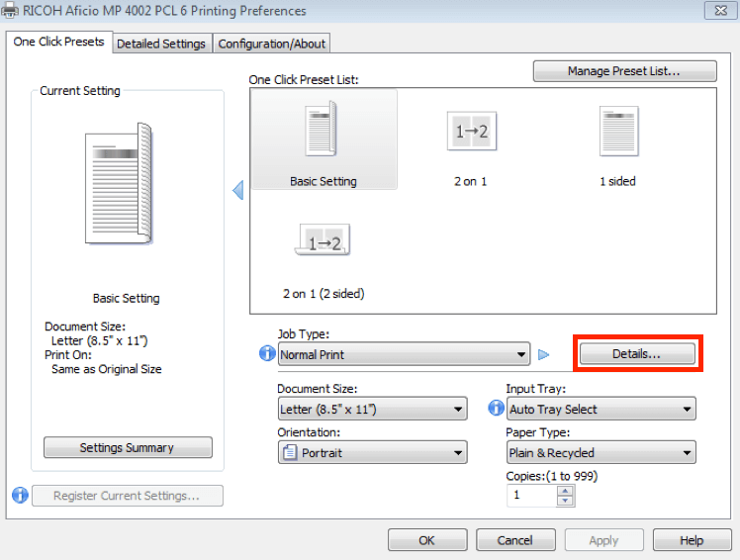Click the blue arrow right of Job Type
The width and height of the screenshot is (740, 560).
543,354
